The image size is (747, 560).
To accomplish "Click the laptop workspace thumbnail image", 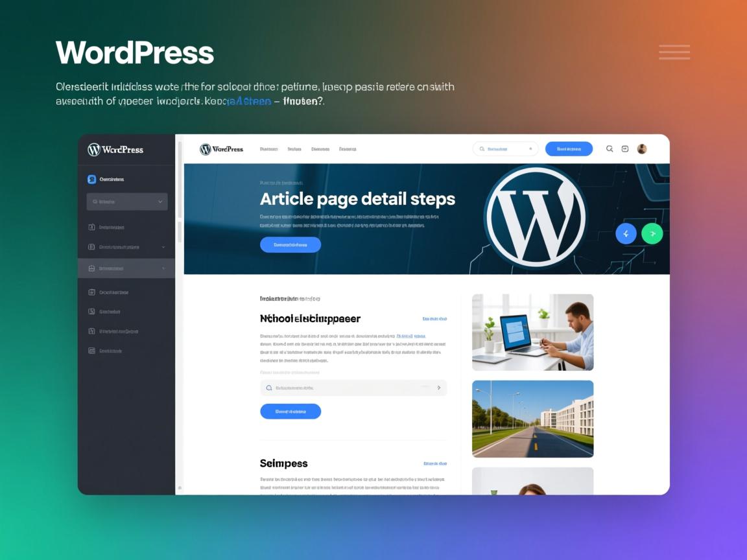I will click(x=532, y=332).
